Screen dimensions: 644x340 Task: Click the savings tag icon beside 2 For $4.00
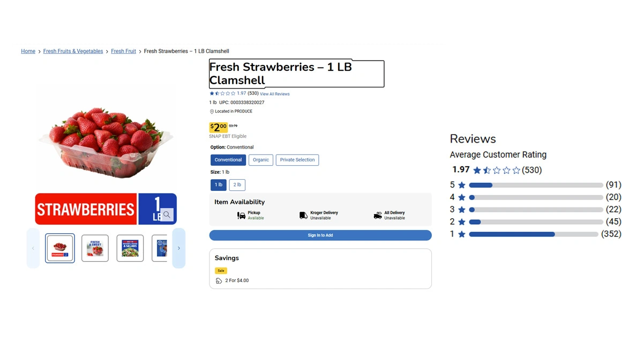coord(219,280)
